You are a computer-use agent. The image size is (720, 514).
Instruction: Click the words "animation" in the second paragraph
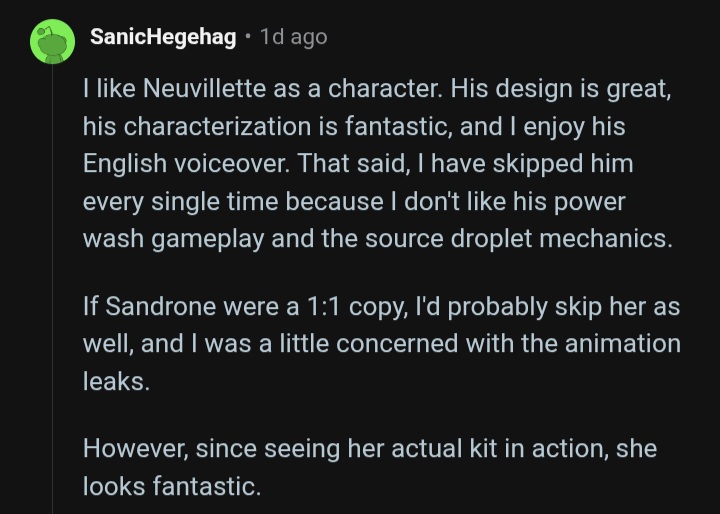pos(623,344)
